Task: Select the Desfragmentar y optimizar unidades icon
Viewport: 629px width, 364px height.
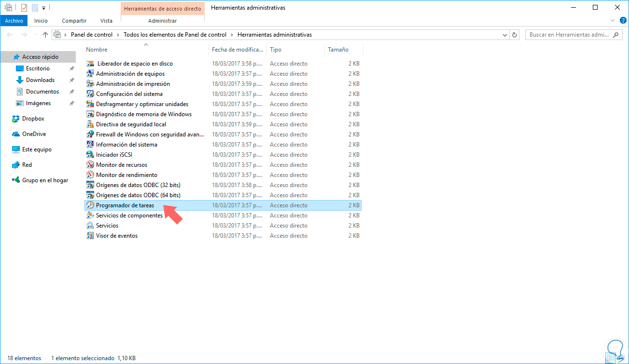Action: (90, 104)
